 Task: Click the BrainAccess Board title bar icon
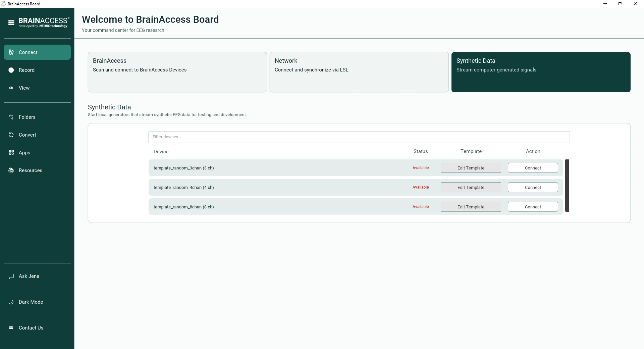(x=3, y=4)
